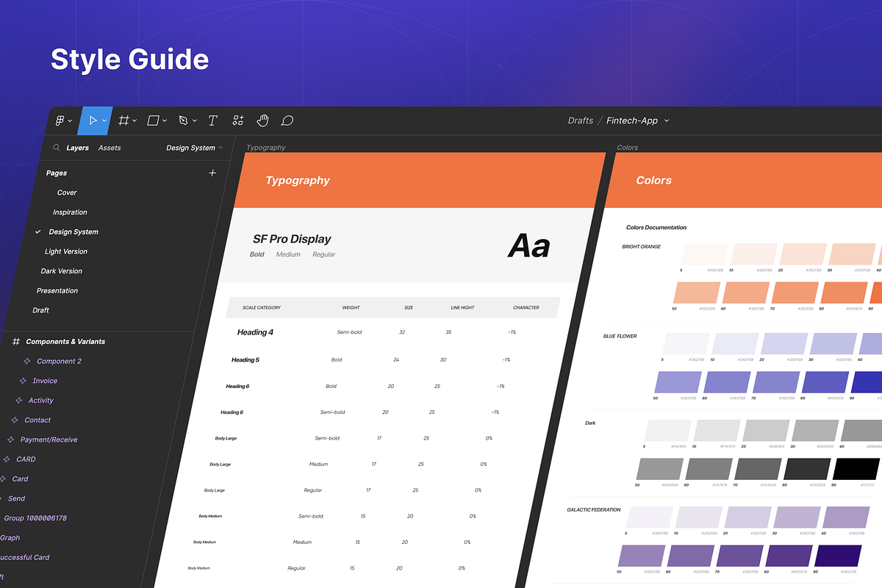Select the Move tool arrow
Screen dimensions: 882x588
click(93, 121)
